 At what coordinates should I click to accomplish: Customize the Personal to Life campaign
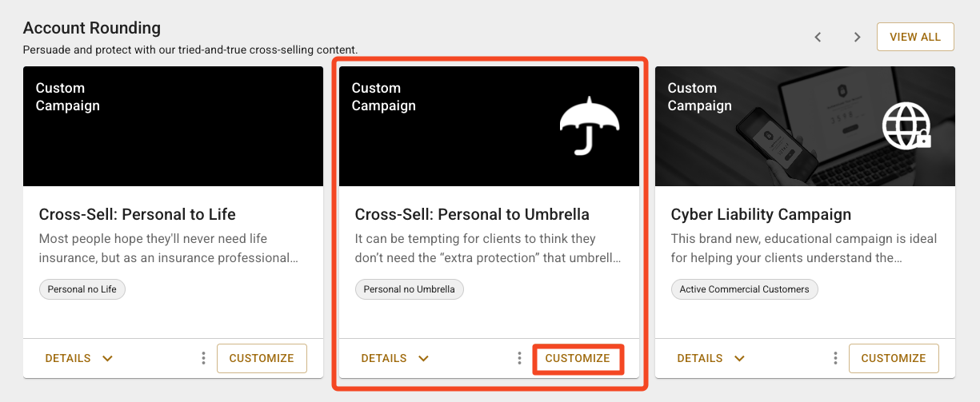click(x=262, y=358)
